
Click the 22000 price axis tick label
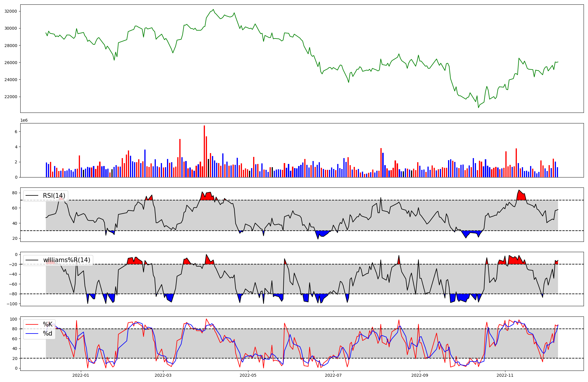pos(11,97)
